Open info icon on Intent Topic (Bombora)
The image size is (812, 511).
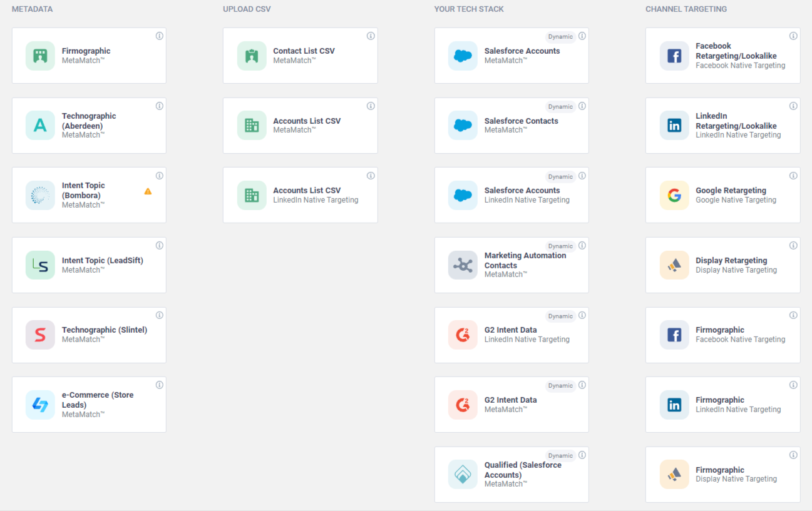point(160,176)
